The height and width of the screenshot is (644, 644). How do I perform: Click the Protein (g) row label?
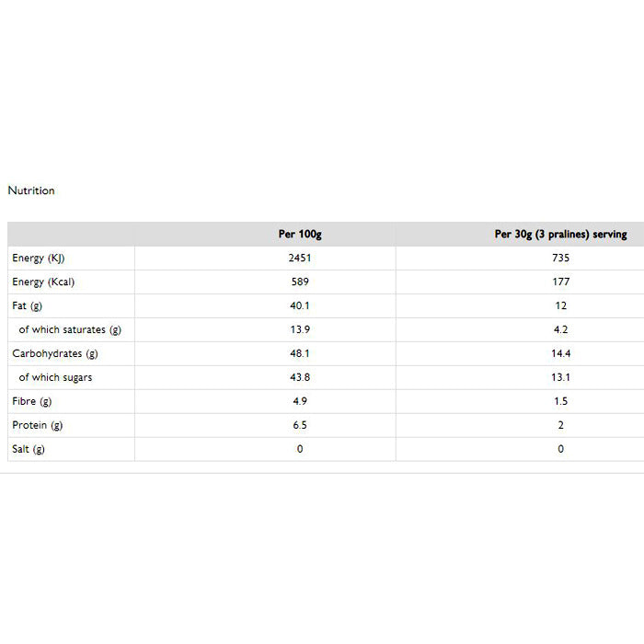point(38,426)
